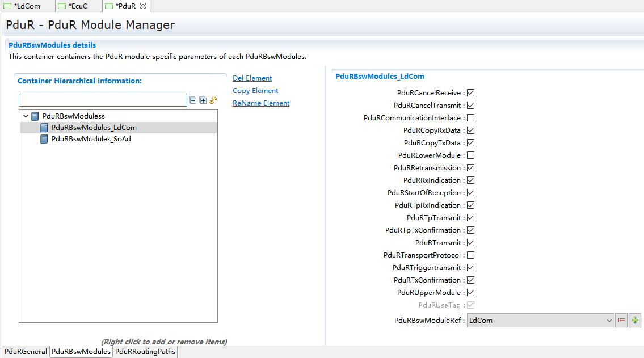Screen dimensions: 644x358
Task: Click the collapse all tree icon
Action: 193,100
